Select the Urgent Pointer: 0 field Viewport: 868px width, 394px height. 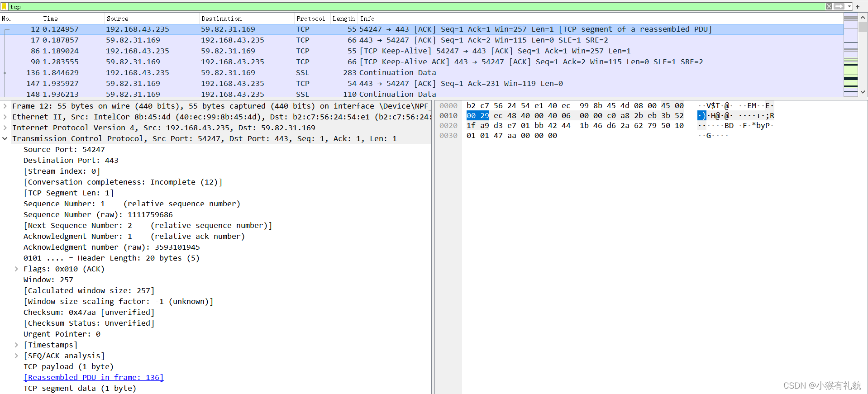(x=62, y=334)
